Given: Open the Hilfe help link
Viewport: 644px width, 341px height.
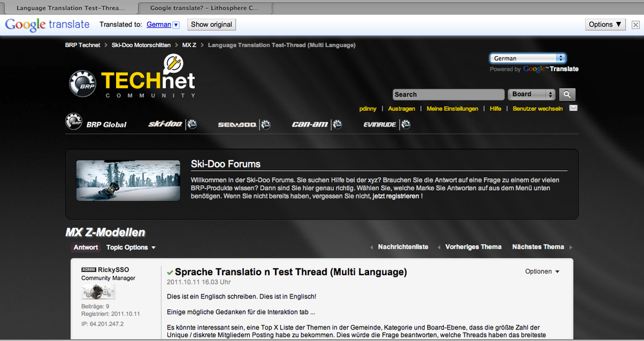Looking at the screenshot, I should (496, 109).
